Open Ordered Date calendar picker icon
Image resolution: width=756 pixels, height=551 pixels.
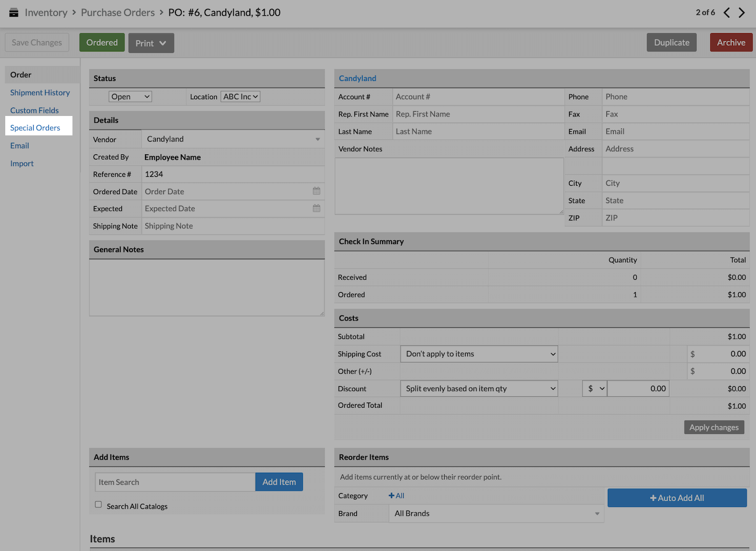317,191
